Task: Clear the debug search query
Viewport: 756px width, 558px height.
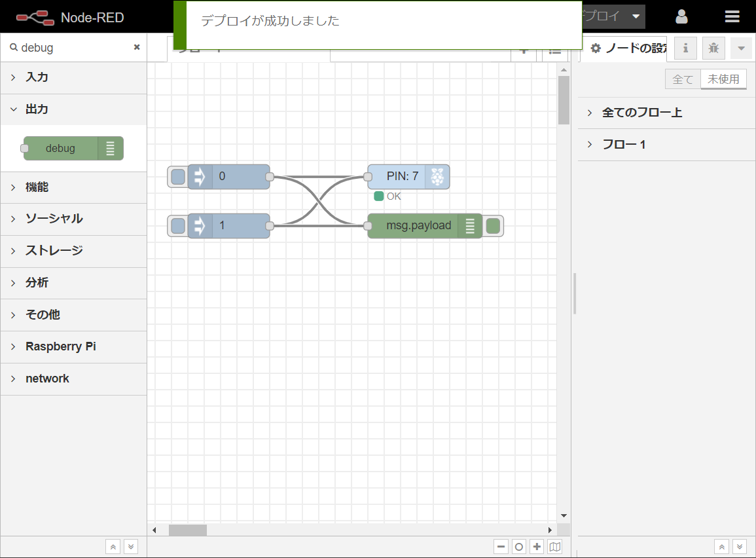Action: [x=137, y=47]
